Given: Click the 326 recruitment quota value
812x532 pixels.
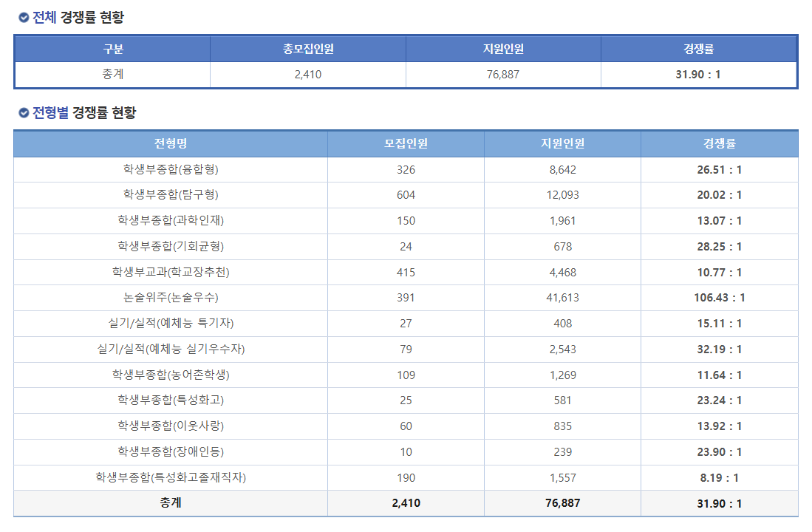Looking at the screenshot, I should click(x=406, y=170).
